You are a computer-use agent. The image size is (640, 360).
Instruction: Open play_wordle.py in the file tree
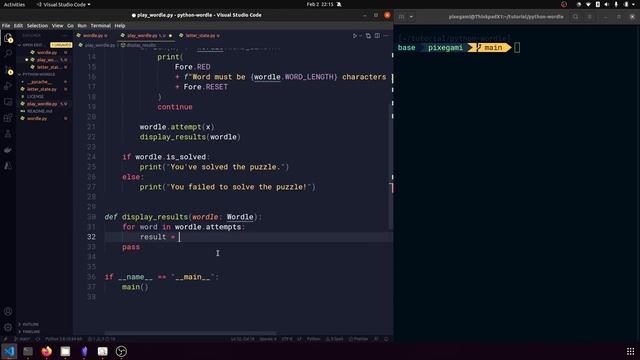click(42, 104)
